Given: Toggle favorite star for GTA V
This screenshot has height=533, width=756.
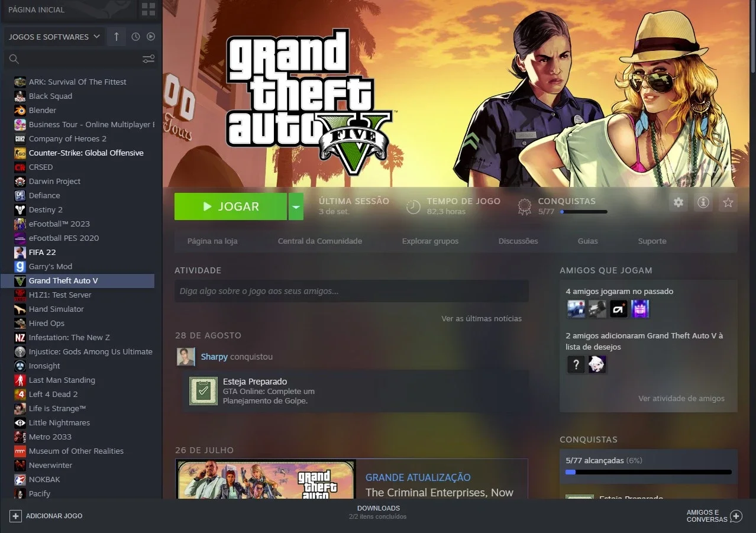Looking at the screenshot, I should (x=728, y=202).
